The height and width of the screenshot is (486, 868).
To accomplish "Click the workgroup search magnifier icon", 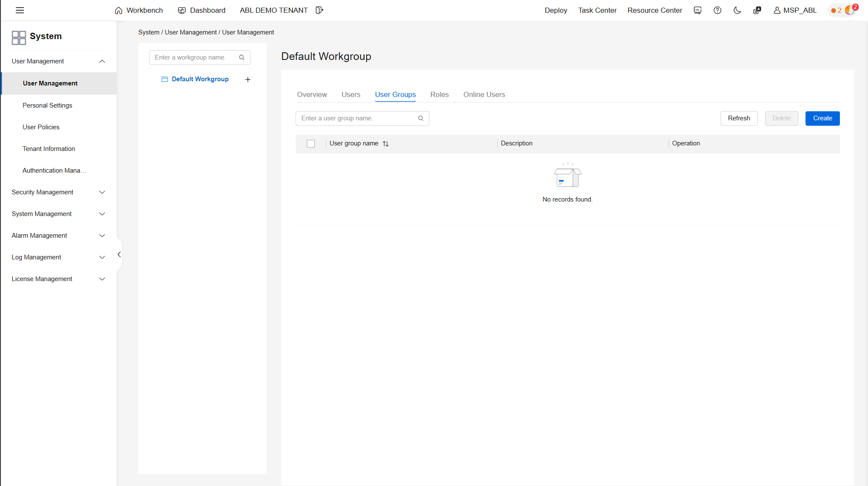I will (242, 57).
